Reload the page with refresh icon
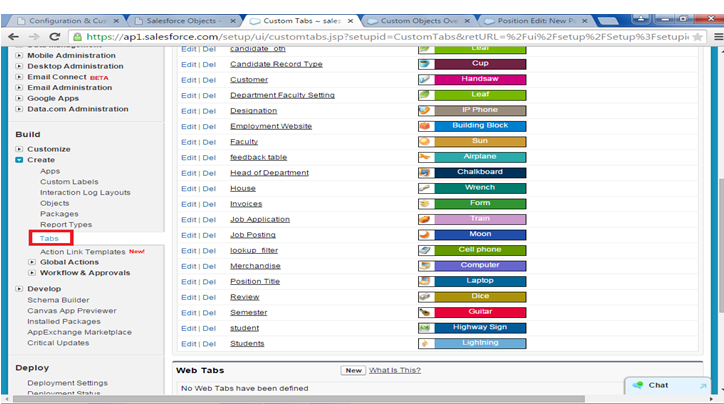724x404 pixels. (x=54, y=36)
